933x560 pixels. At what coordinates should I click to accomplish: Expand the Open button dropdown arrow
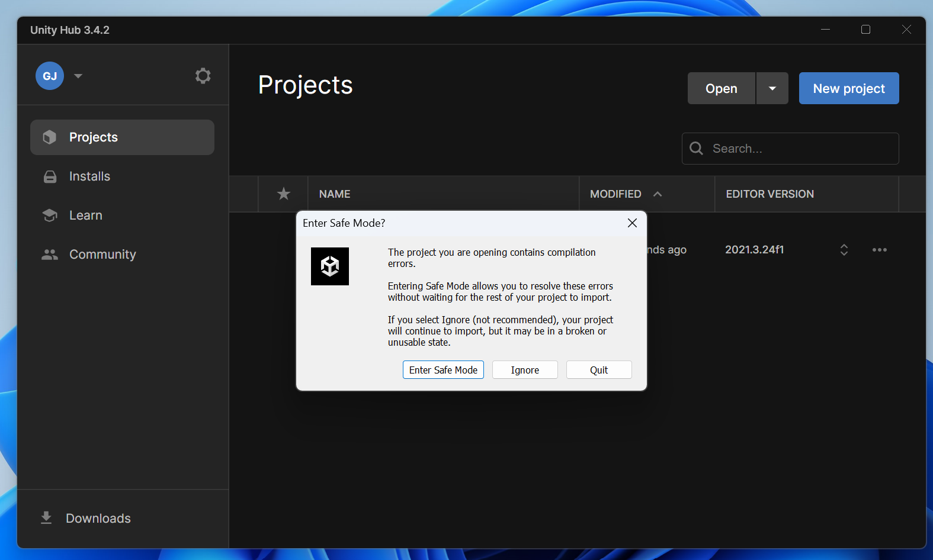click(x=772, y=88)
